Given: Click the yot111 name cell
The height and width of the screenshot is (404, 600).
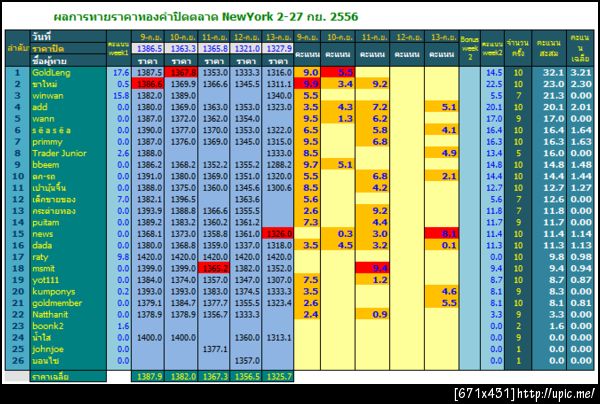Looking at the screenshot, I should pyautogui.click(x=68, y=280).
